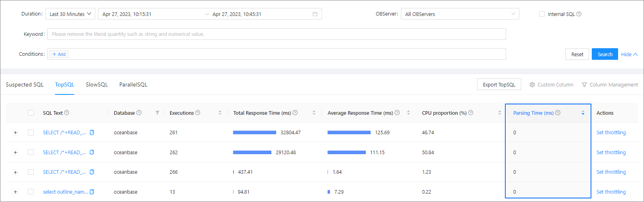This screenshot has height=202, width=644.
Task: Open the Last 30 Minutes duration dropdown
Action: 70,14
